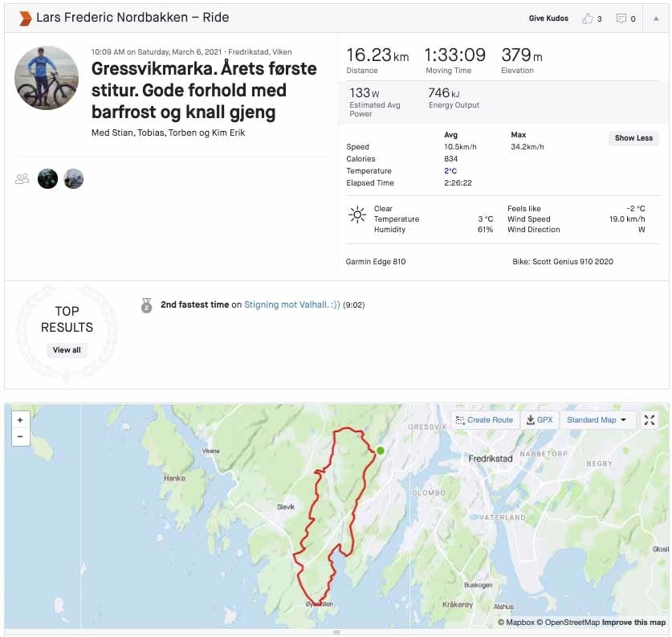This screenshot has width=672, height=637.
Task: Expand the map using the fullscreen arrows icon
Action: tap(650, 419)
